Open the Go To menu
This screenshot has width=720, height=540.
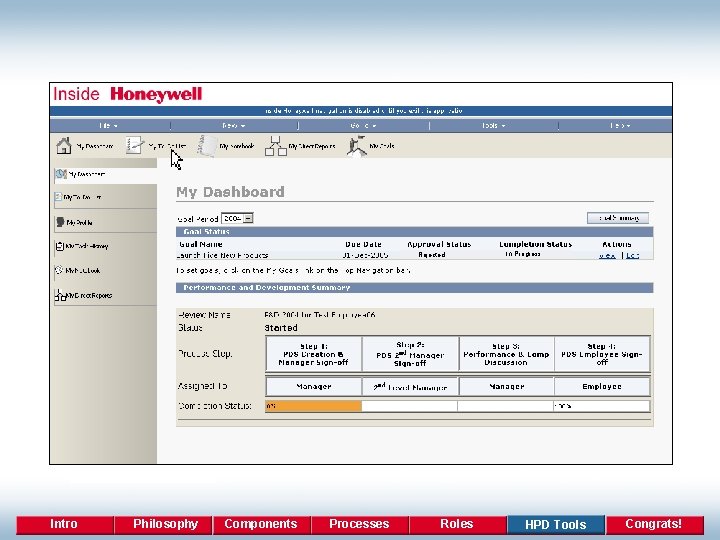363,125
